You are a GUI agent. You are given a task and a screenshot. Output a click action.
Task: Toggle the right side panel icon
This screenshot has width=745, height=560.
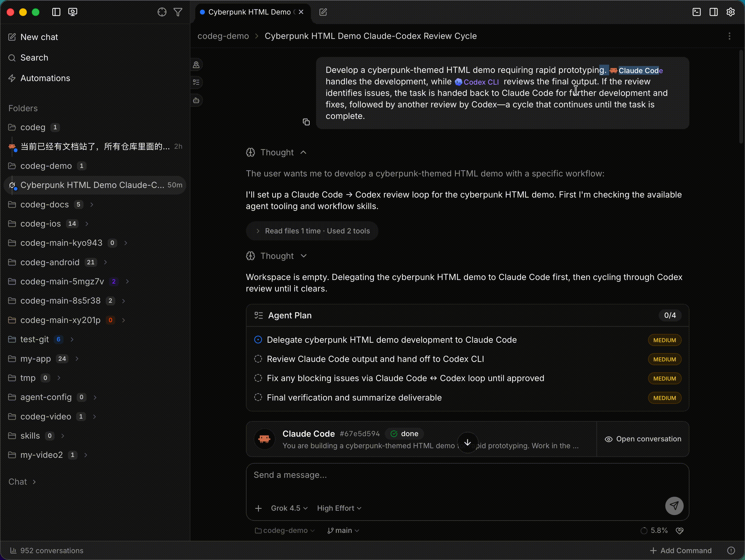coord(713,12)
